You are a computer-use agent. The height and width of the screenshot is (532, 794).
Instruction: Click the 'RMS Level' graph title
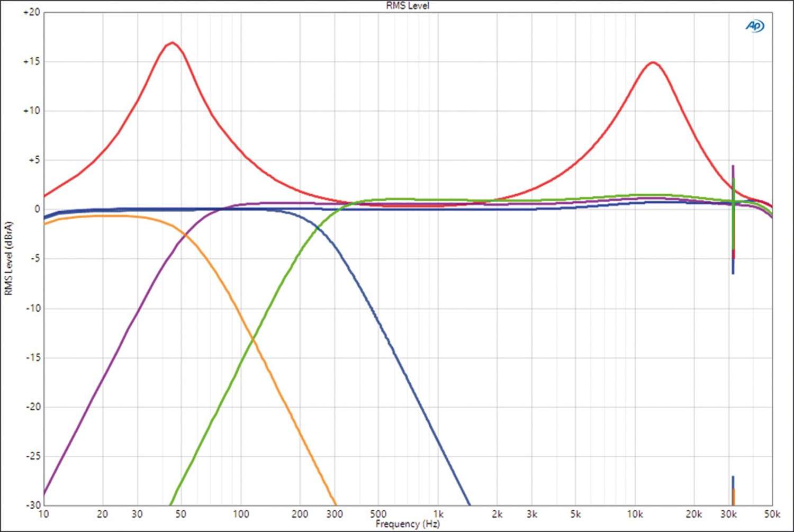coord(408,5)
